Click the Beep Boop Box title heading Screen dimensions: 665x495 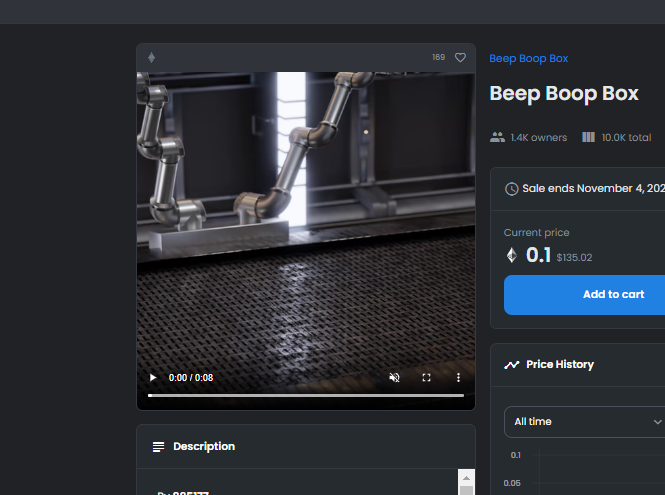point(564,94)
